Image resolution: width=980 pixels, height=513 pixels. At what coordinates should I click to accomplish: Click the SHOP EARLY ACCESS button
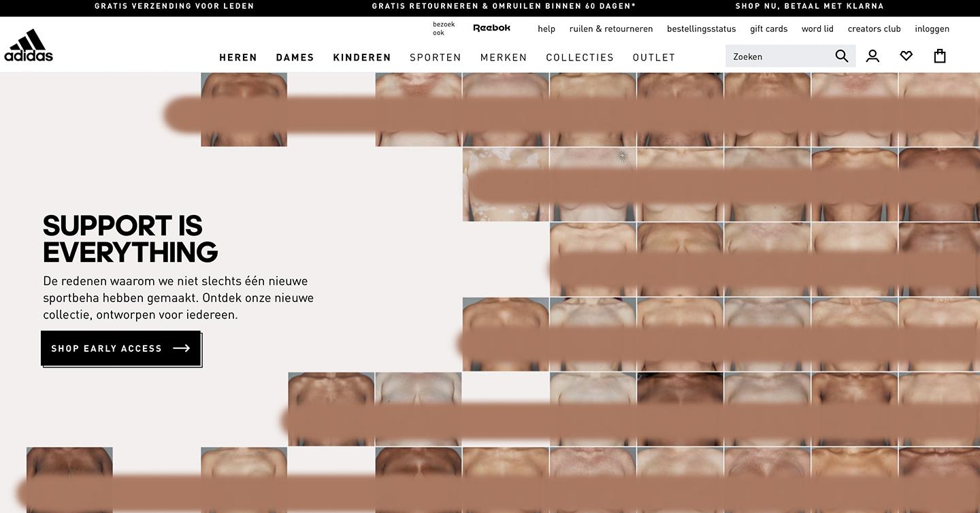(120, 348)
